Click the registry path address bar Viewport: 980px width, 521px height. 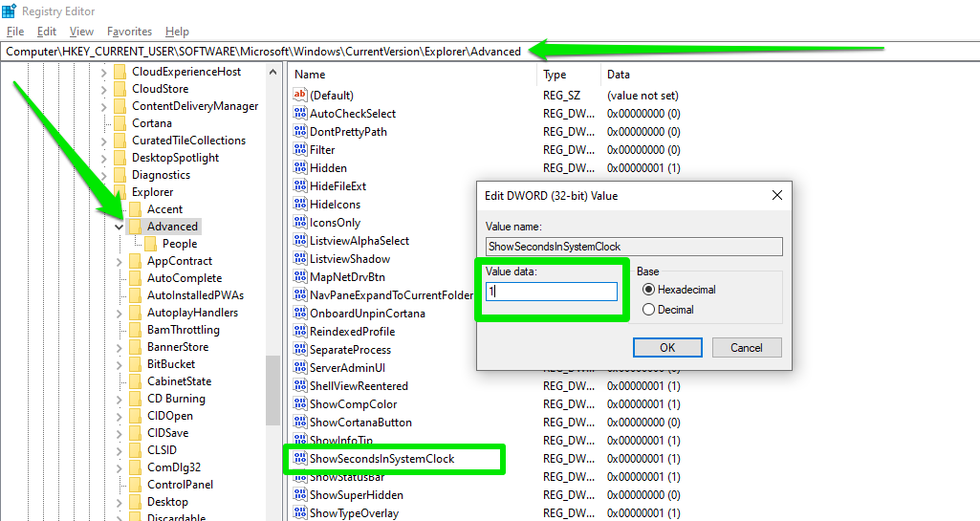coord(490,52)
